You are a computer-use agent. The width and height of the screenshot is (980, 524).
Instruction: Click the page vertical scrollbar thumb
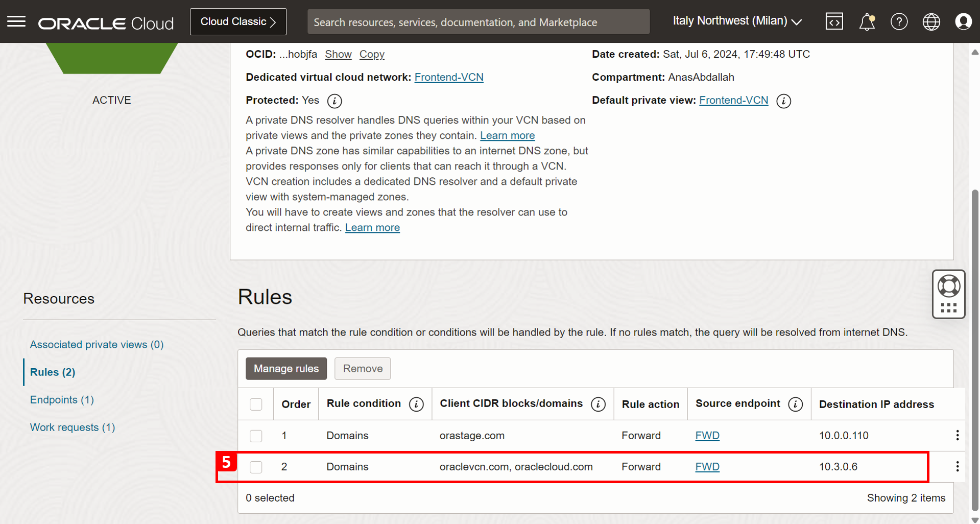point(975,350)
